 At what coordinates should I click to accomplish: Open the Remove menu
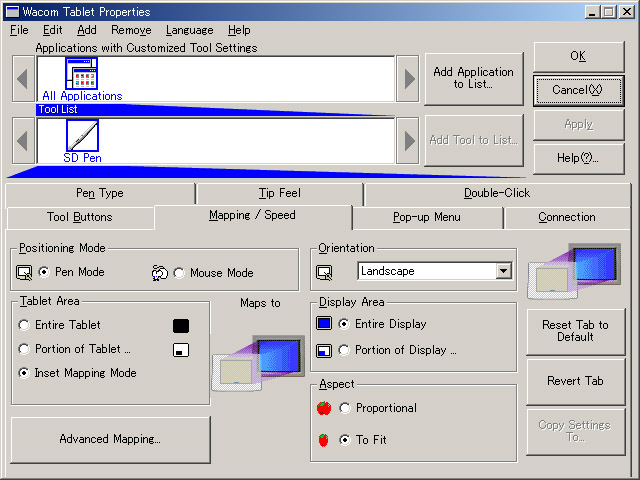coord(131,30)
